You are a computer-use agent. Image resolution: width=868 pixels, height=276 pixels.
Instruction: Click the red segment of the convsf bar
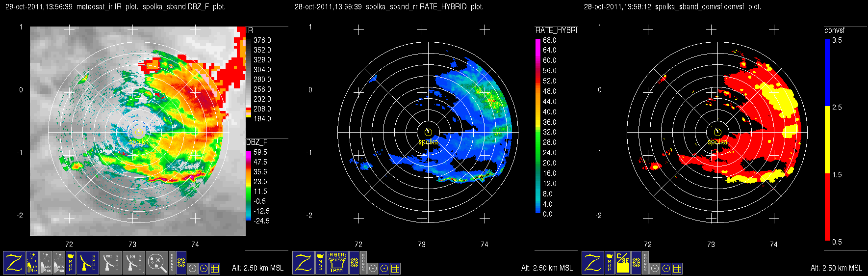[x=827, y=207]
